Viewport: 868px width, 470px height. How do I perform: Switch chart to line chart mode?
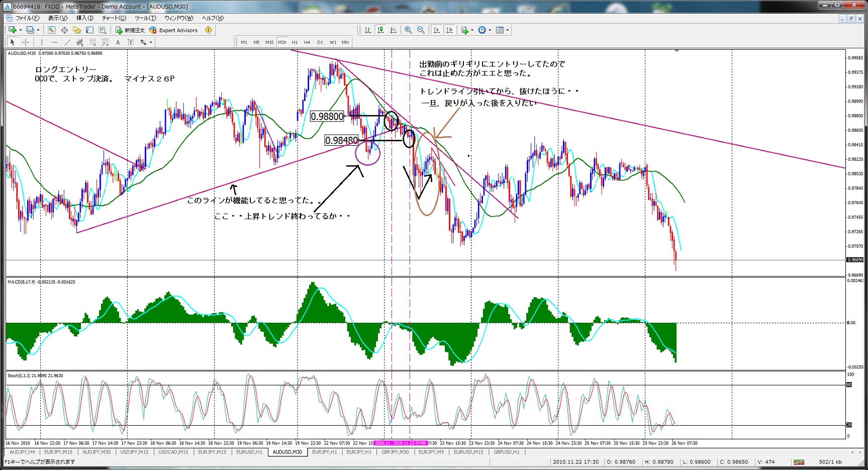394,30
